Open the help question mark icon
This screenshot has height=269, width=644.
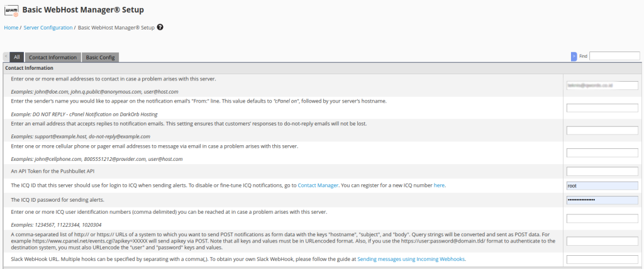pyautogui.click(x=160, y=28)
